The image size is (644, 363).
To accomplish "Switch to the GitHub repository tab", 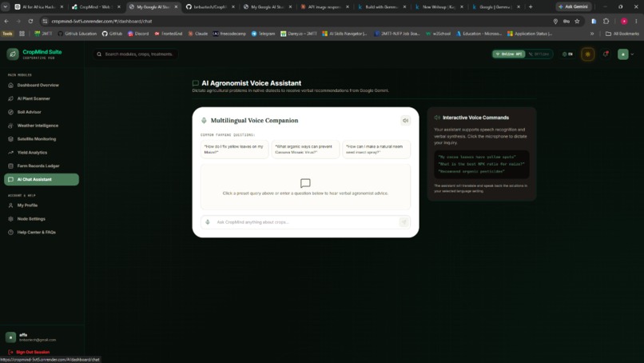I will [x=211, y=6].
